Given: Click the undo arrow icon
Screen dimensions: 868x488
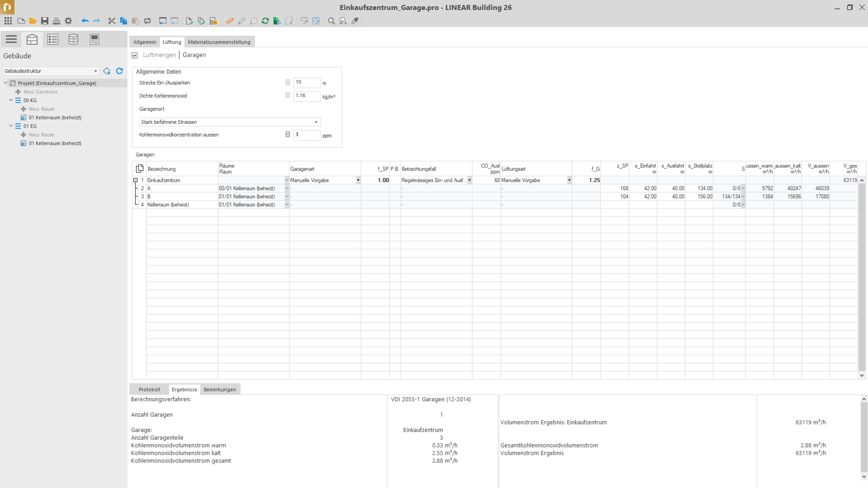Looking at the screenshot, I should coord(85,21).
